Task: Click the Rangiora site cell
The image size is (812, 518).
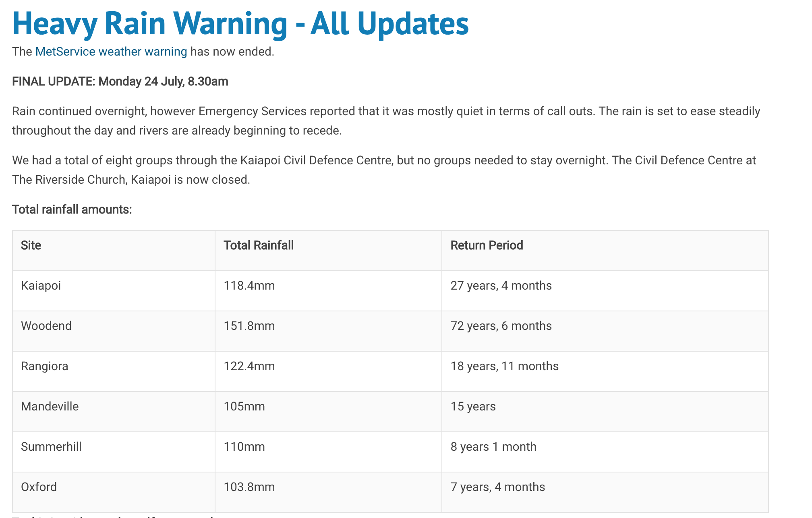Action: click(x=114, y=371)
